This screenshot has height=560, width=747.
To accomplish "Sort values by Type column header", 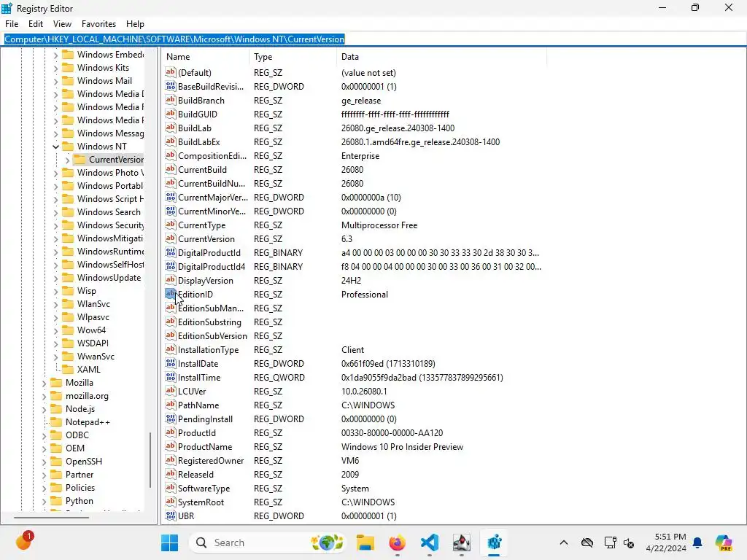I will [x=293, y=57].
